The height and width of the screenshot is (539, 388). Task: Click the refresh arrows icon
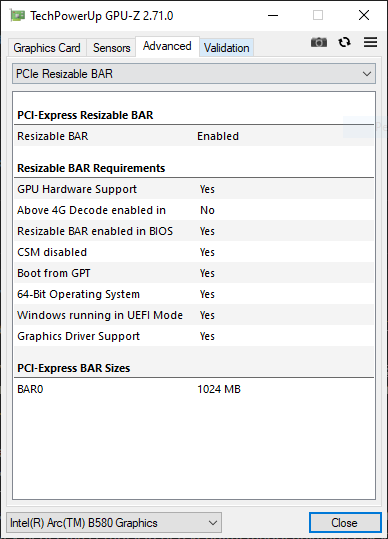tap(344, 42)
